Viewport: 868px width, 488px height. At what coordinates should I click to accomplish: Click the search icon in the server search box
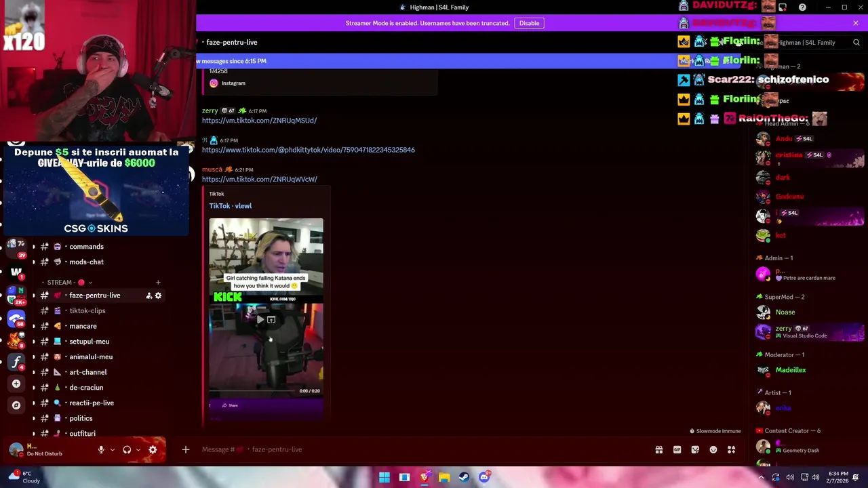pos(856,43)
